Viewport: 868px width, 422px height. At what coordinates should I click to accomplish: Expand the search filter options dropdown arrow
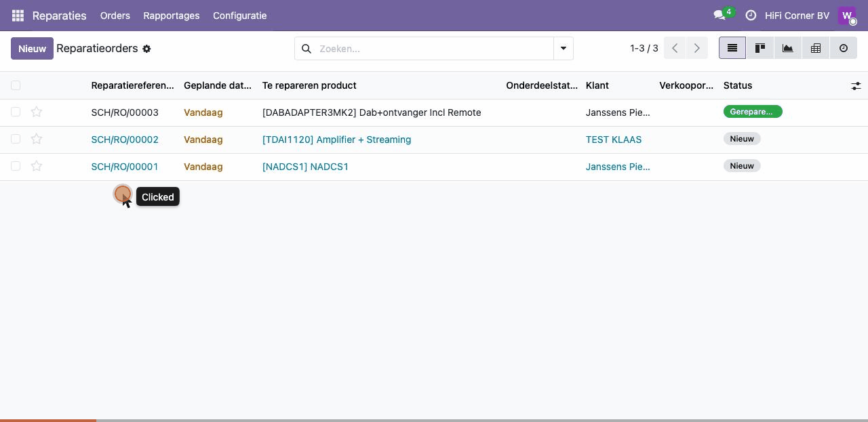coord(564,49)
